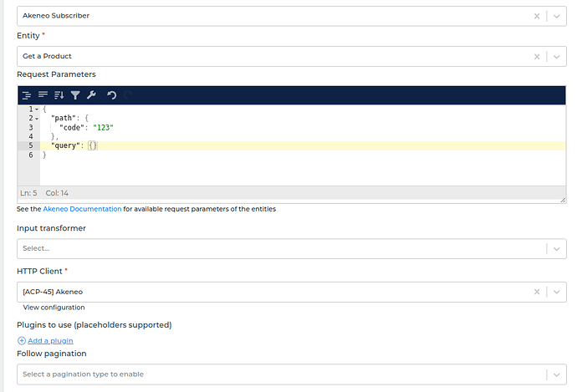Click the Ln: 5 status indicator
The height and width of the screenshot is (392, 577).
(x=28, y=193)
